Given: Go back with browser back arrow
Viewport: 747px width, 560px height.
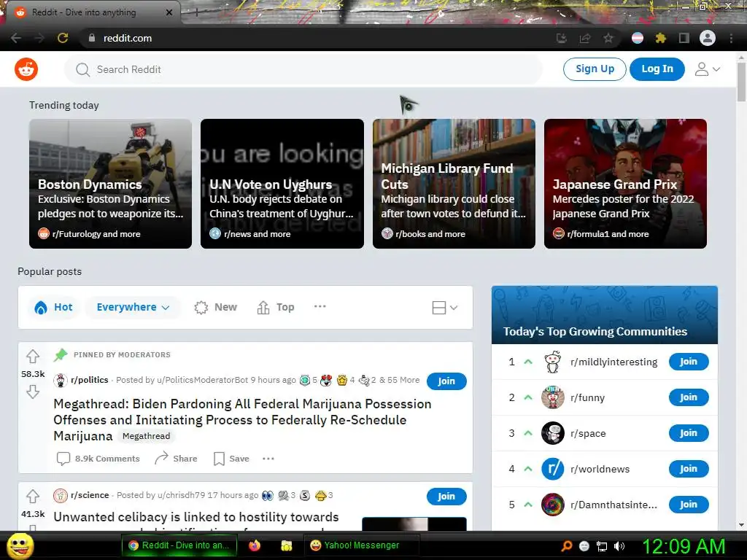Looking at the screenshot, I should click(x=16, y=38).
